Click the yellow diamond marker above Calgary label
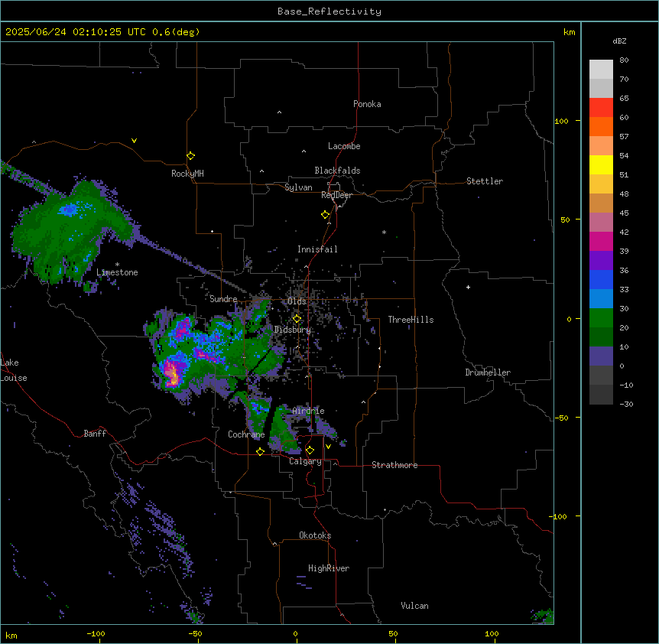 tap(310, 450)
